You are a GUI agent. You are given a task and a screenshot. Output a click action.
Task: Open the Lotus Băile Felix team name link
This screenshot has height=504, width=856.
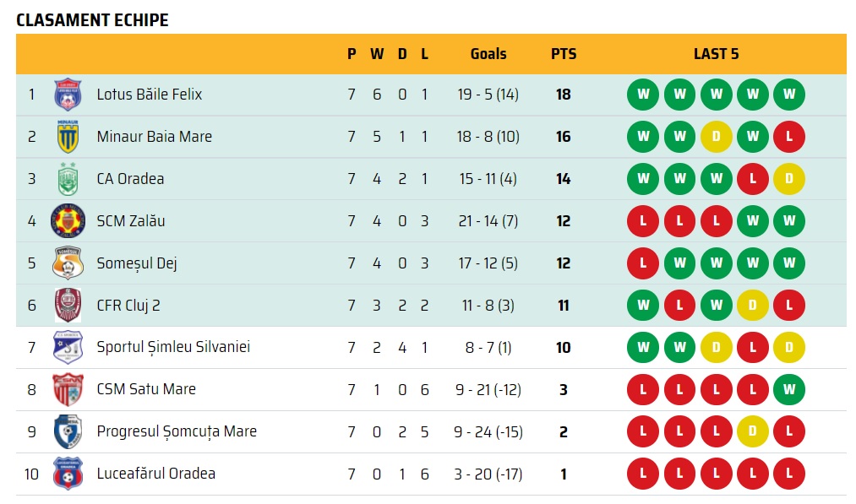click(x=150, y=95)
